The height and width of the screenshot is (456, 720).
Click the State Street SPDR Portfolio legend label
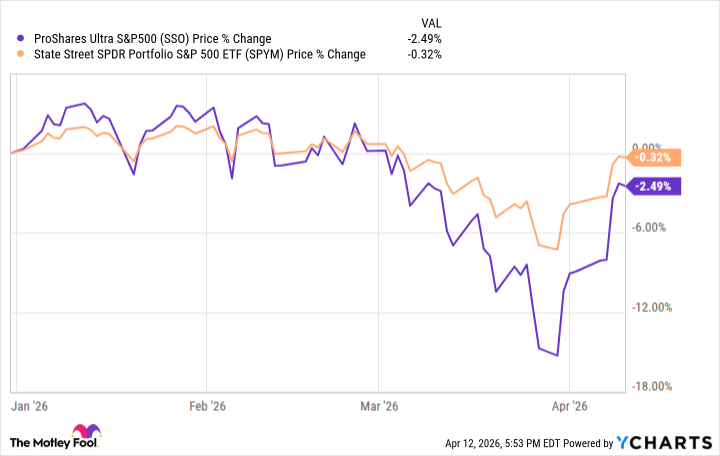[x=200, y=54]
